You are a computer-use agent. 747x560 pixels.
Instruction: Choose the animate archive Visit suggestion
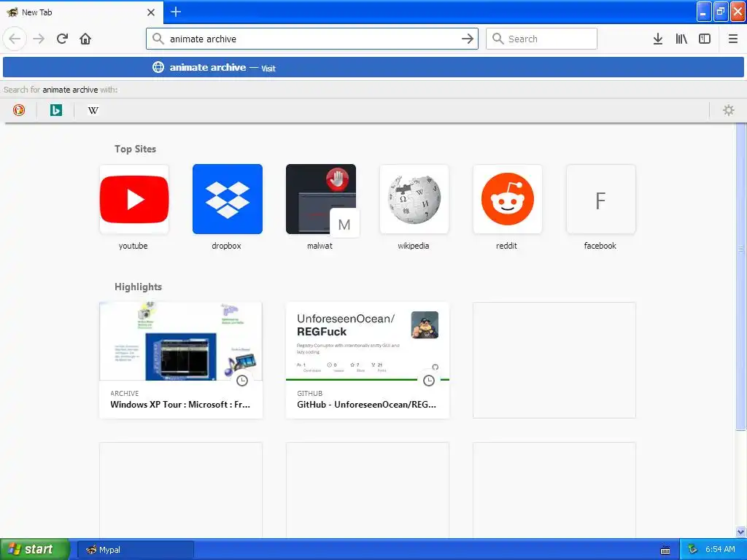point(373,67)
